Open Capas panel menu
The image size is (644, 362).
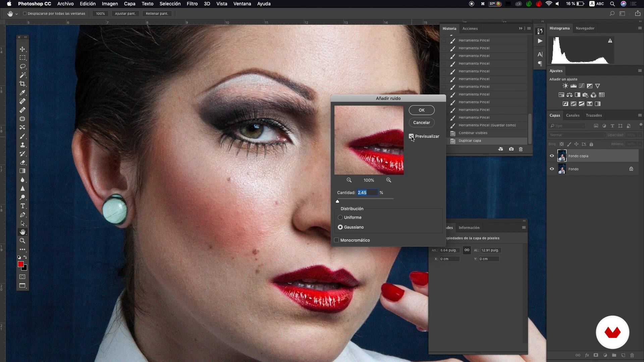[x=640, y=115]
